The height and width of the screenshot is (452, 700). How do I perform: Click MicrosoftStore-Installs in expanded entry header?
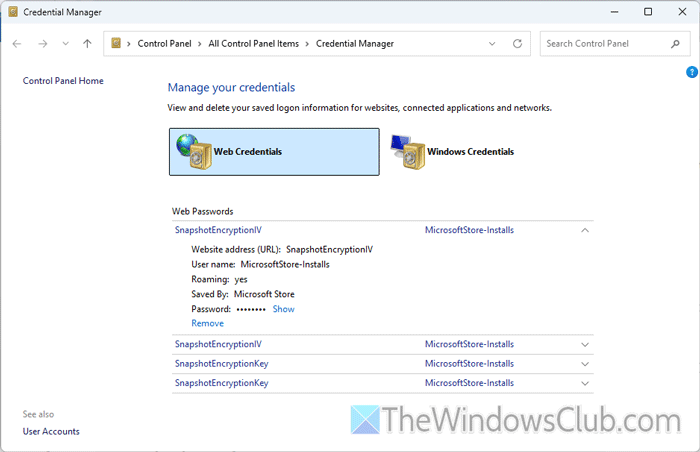(x=469, y=230)
